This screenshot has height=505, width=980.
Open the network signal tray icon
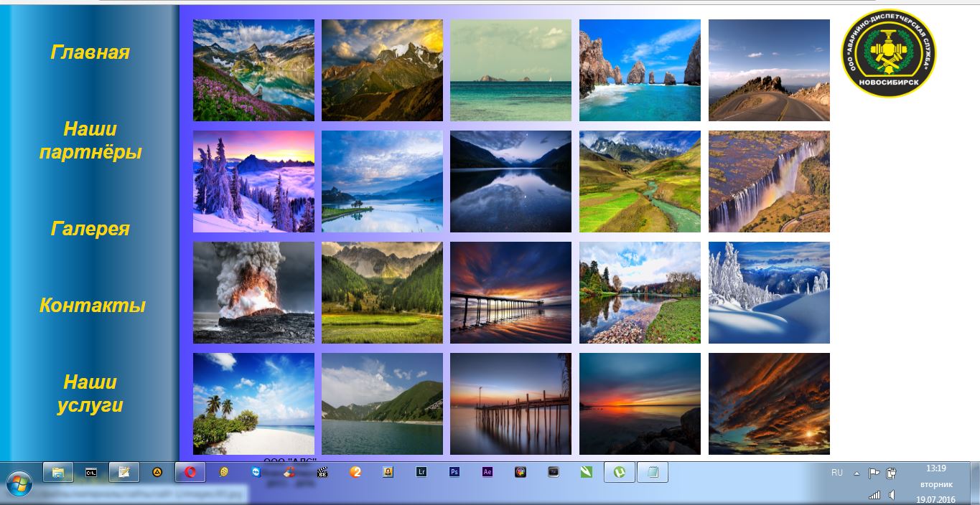(x=874, y=494)
